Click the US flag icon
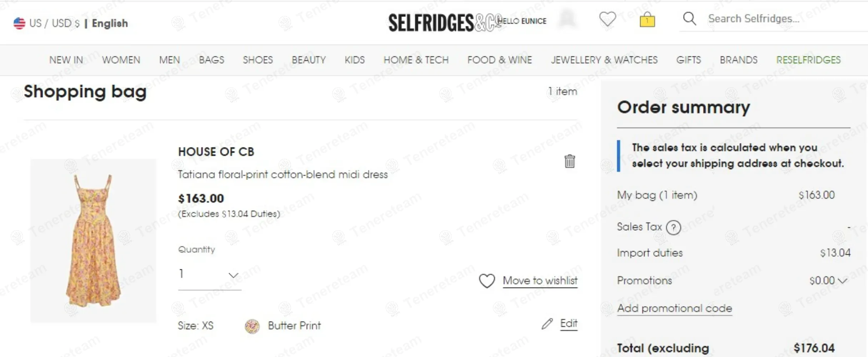The image size is (868, 357). click(19, 23)
